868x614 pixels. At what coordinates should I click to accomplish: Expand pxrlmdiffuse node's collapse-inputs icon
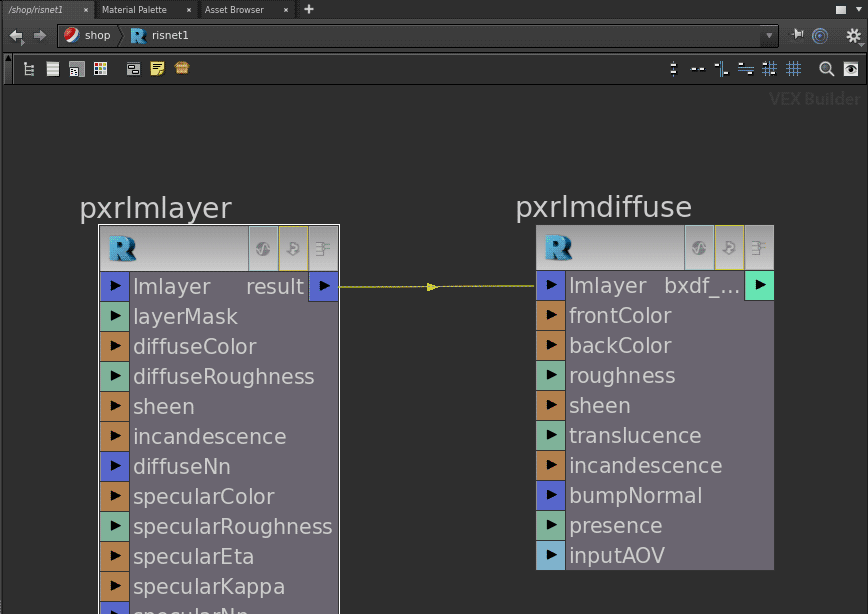coord(759,248)
